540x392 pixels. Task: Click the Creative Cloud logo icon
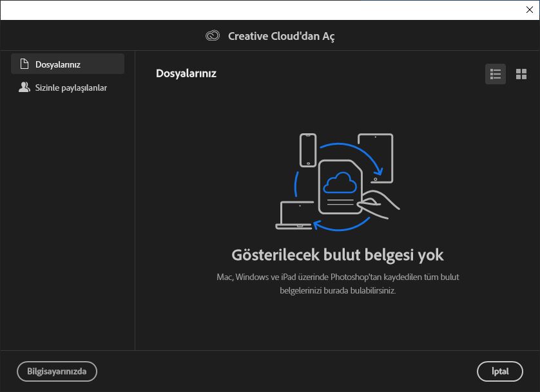(213, 35)
